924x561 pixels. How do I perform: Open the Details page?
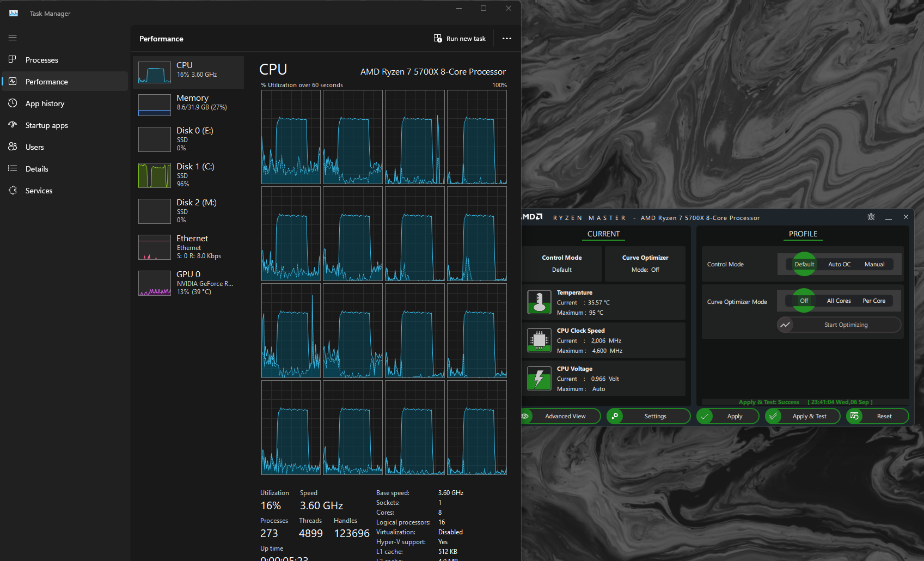pos(65,169)
